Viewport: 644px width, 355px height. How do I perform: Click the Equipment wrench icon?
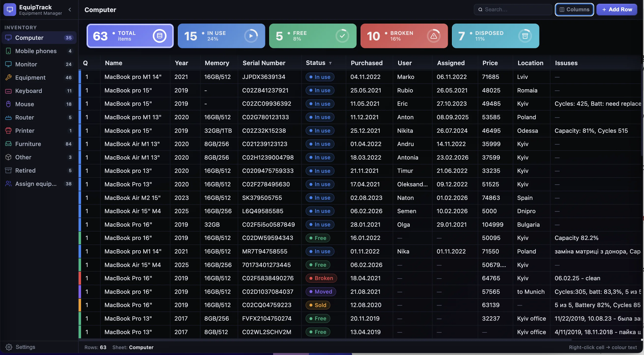8,77
